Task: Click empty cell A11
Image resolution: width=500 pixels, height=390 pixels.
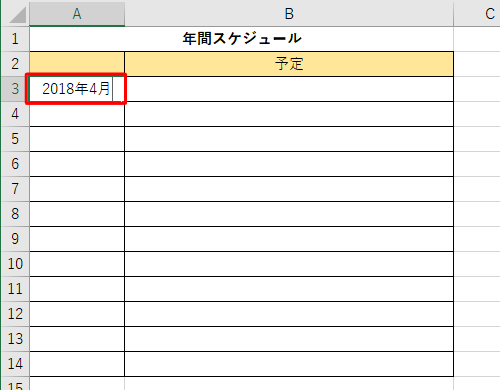Action: tap(77, 289)
